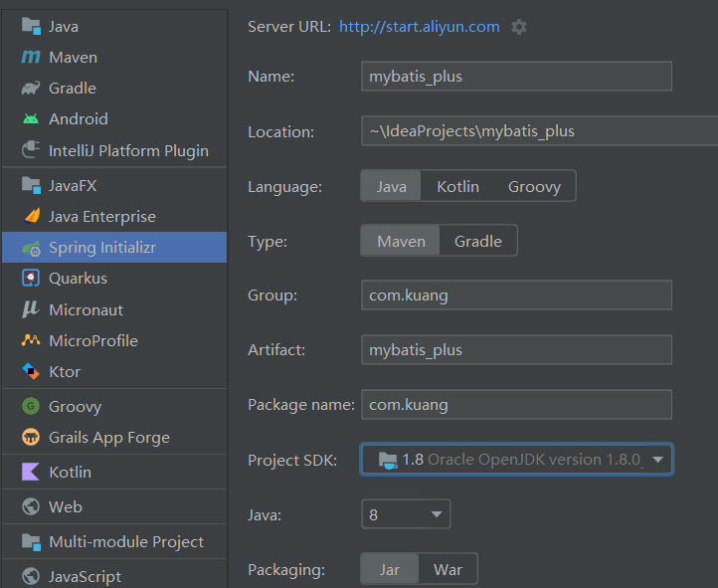The image size is (718, 588).
Task: Click the Quarkus icon
Action: pos(31,278)
